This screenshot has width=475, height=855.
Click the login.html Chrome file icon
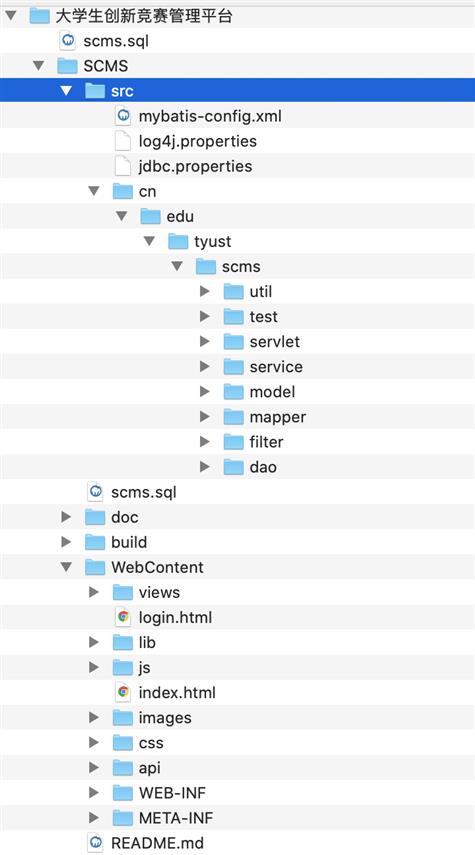click(x=123, y=617)
